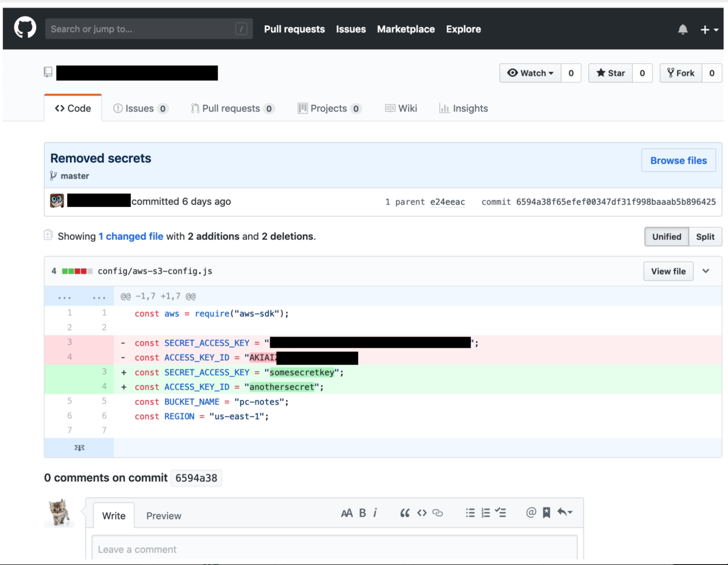Open the Watch dropdown
The width and height of the screenshot is (728, 565).
[530, 73]
